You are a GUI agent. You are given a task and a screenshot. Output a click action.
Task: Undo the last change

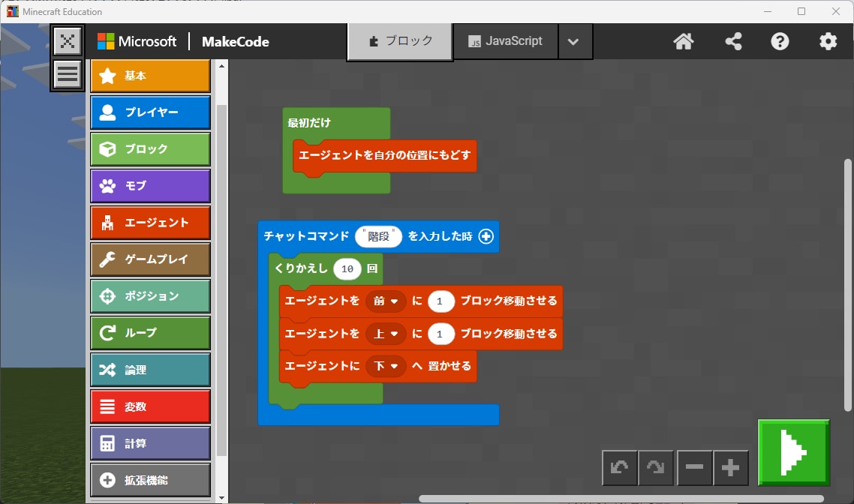(x=619, y=467)
